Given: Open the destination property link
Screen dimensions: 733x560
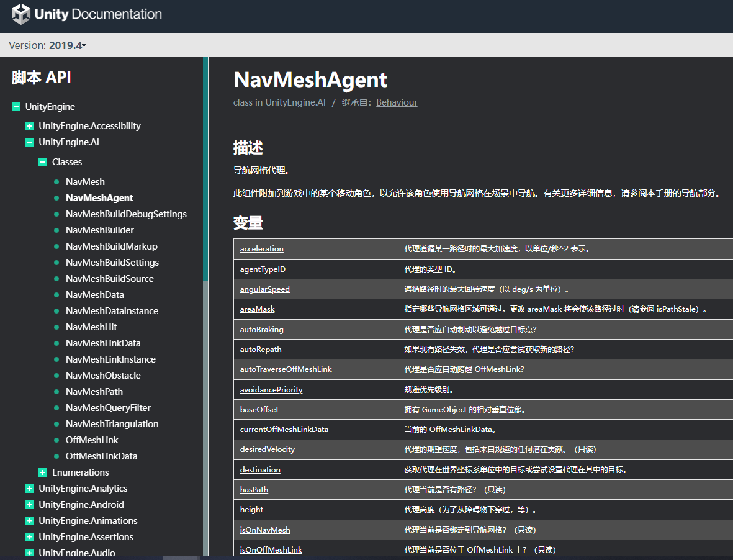Looking at the screenshot, I should click(260, 470).
